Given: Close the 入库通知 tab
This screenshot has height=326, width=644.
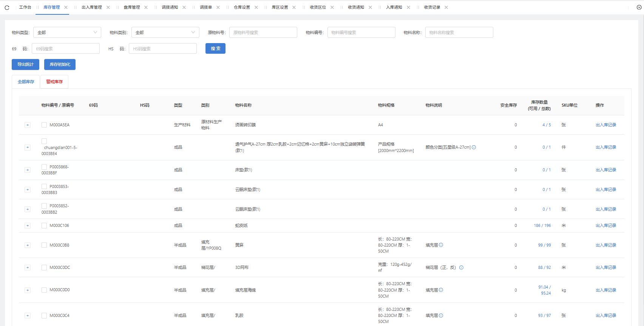Looking at the screenshot, I should [408, 7].
